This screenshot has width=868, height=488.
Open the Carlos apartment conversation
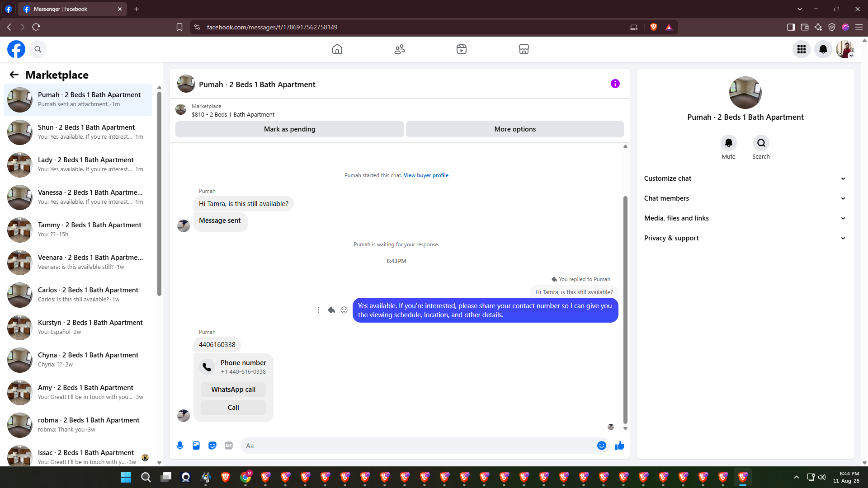click(78, 295)
